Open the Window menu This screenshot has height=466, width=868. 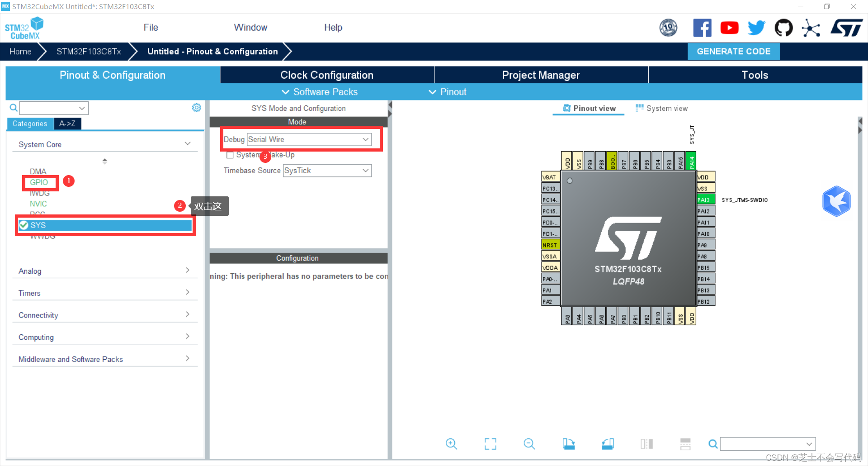coord(250,28)
